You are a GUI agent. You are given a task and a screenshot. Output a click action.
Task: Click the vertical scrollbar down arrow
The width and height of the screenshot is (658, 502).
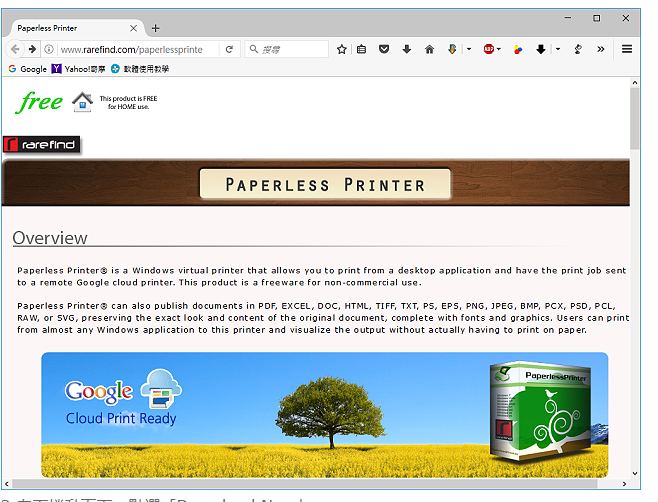click(x=634, y=473)
